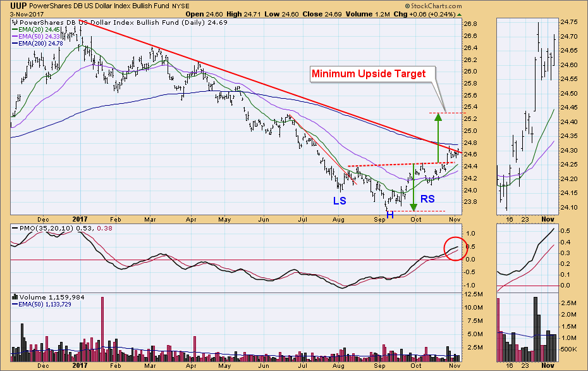Click the 24.45 label on the zoom panel axis
The image size is (588, 371).
(x=569, y=108)
